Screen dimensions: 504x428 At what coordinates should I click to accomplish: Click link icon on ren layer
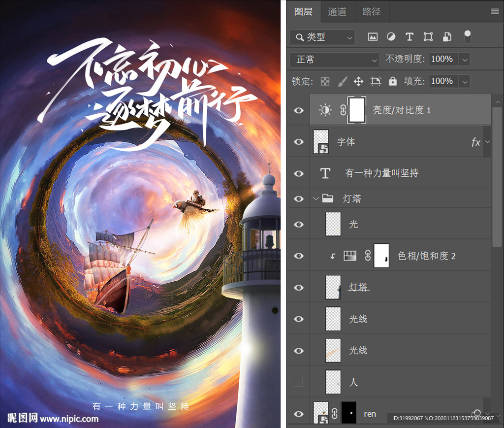(335, 414)
